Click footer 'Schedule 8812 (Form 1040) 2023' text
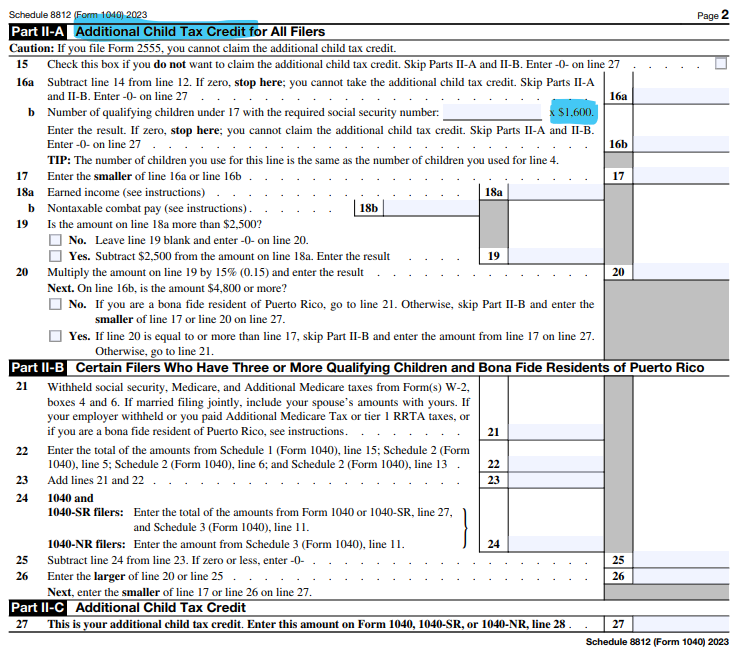 click(x=657, y=642)
